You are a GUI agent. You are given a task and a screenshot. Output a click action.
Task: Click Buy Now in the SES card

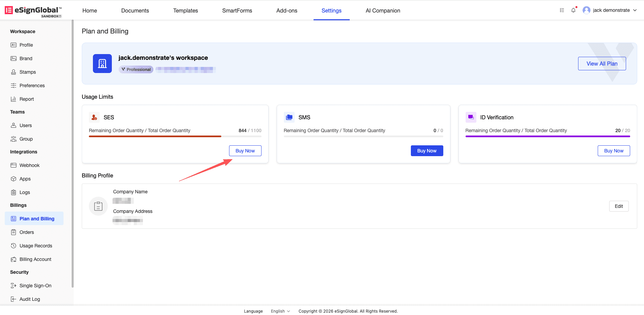coord(245,151)
